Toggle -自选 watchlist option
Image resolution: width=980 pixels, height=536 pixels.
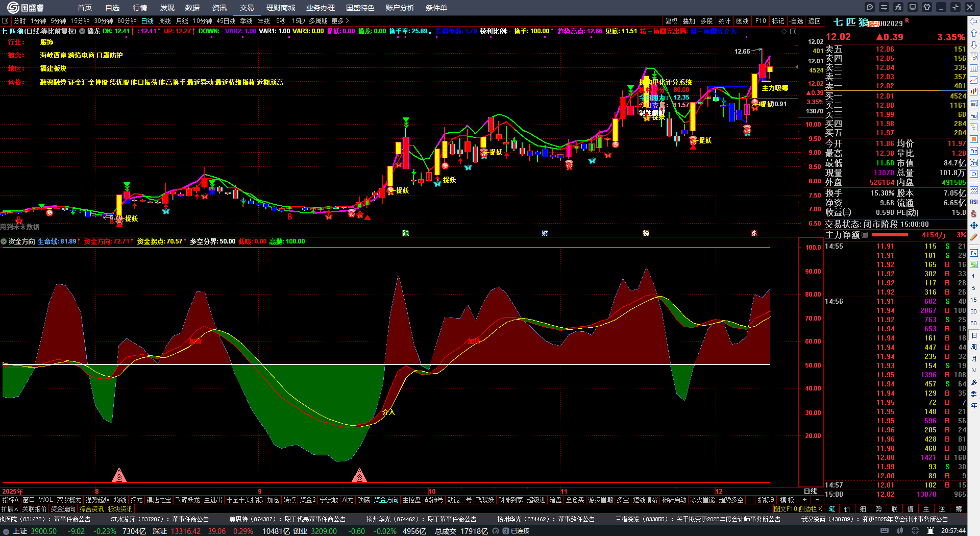(x=796, y=21)
